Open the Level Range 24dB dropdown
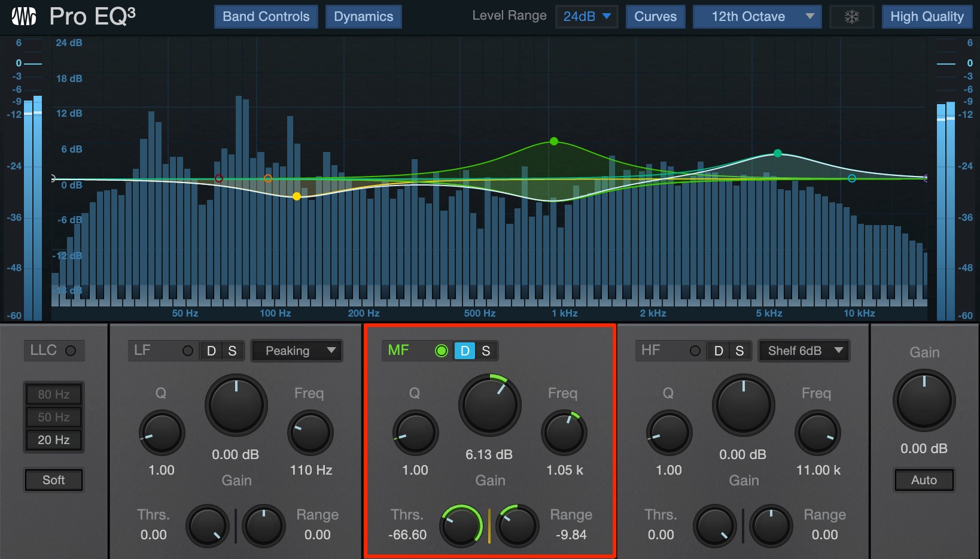This screenshot has height=559, width=980. pyautogui.click(x=586, y=17)
